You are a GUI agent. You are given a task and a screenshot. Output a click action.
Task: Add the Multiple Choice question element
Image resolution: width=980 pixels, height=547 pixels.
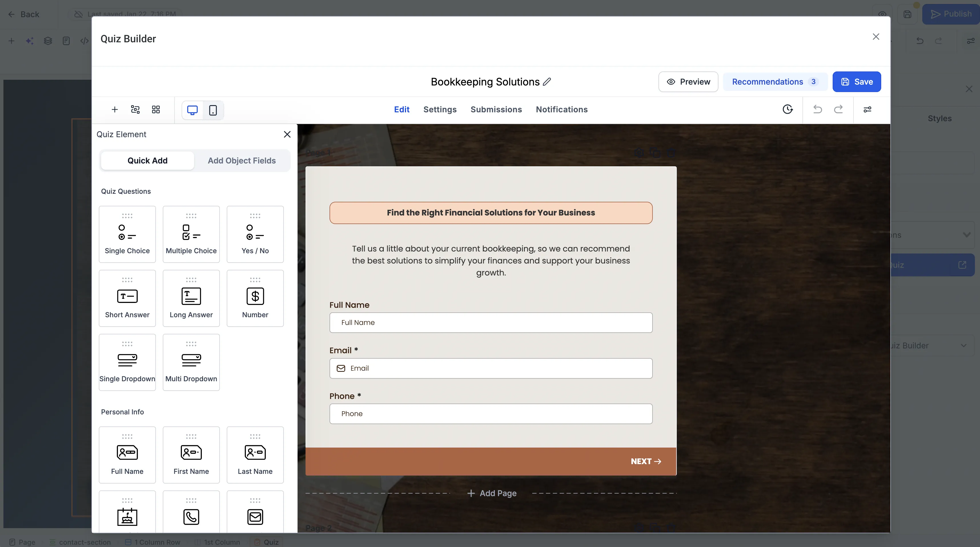[x=191, y=234]
